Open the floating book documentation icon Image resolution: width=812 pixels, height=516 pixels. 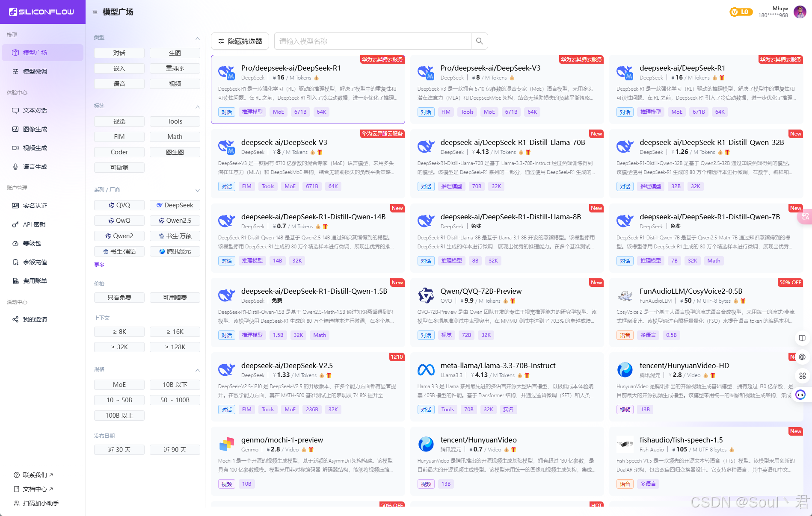tap(802, 338)
